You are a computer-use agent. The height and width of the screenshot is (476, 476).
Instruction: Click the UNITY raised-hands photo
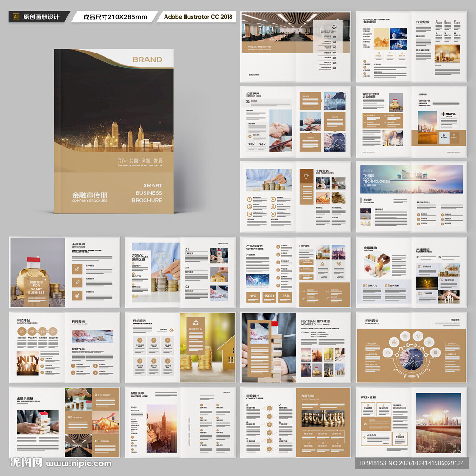click(x=27, y=364)
